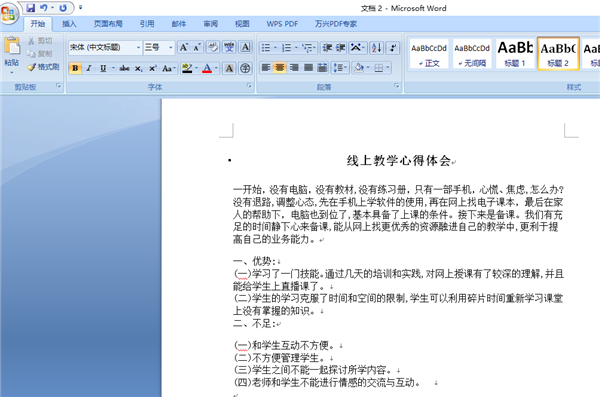Expand the line spacing dropdown
The width and height of the screenshot is (600, 397).
tap(341, 68)
